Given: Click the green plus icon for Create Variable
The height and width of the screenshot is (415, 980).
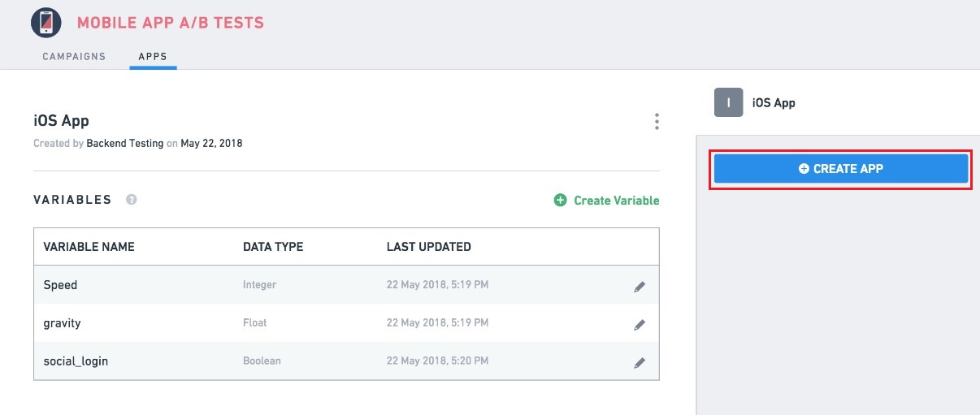Looking at the screenshot, I should coord(560,200).
